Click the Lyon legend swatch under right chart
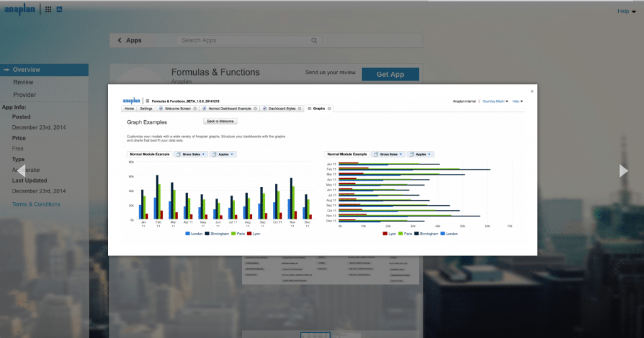Screen dimensions: 644x338 coord(385,234)
